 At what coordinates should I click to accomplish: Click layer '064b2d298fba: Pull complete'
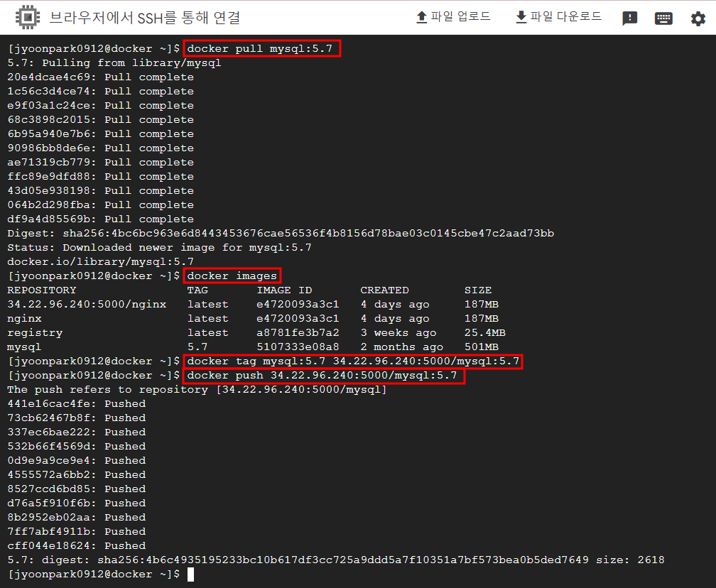pyautogui.click(x=100, y=205)
